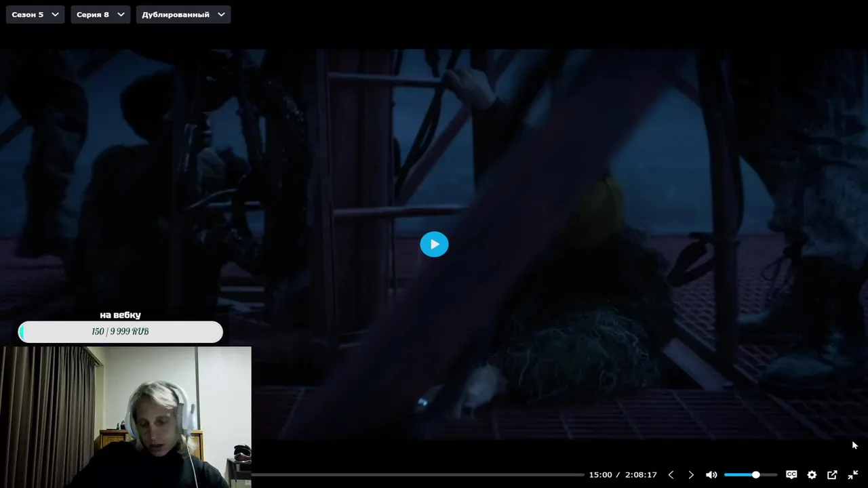
Task: Go to previous episode arrow
Action: [671, 475]
